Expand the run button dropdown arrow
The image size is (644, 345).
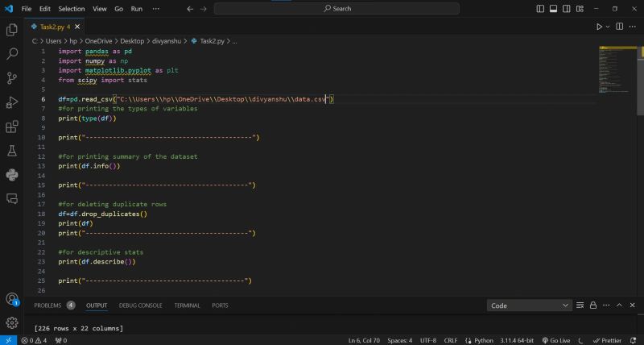coord(608,27)
